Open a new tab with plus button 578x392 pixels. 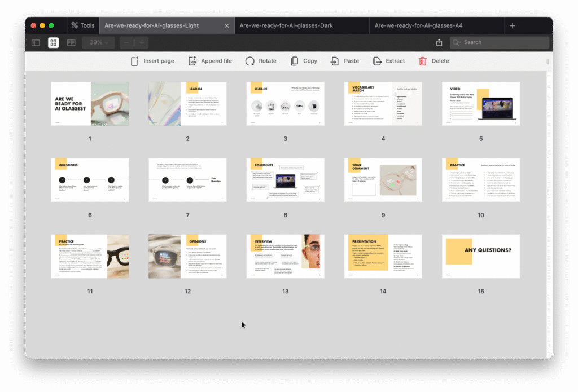pyautogui.click(x=513, y=25)
